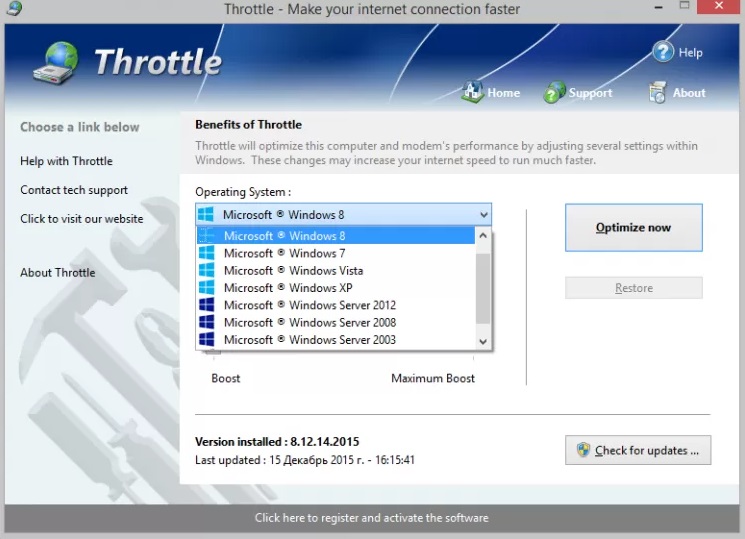Click the shield icon on Check for updates

[x=582, y=450]
